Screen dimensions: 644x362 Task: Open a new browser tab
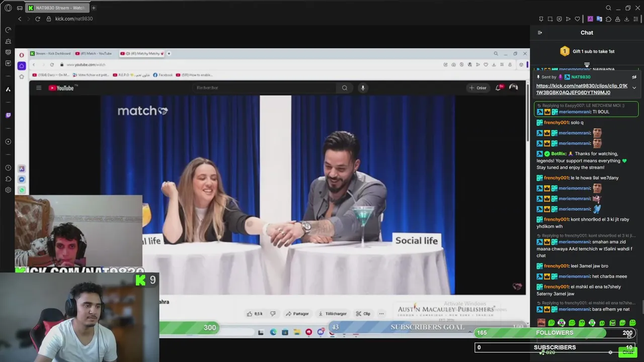click(x=94, y=8)
